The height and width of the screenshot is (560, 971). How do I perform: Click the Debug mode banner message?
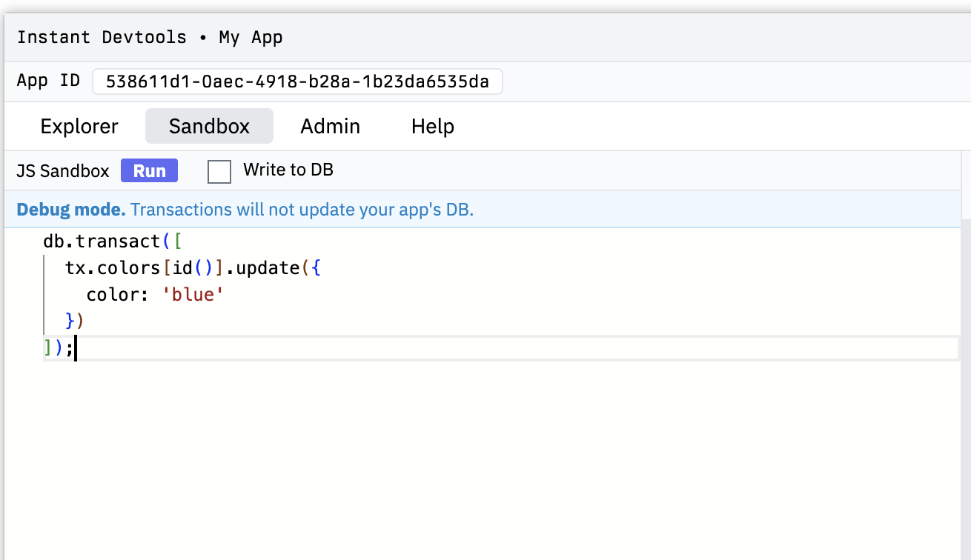245,210
